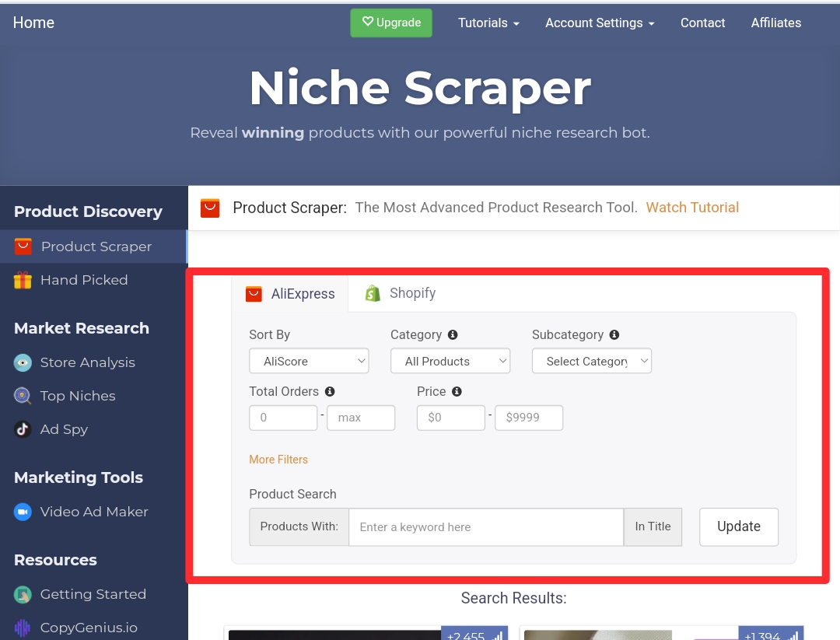Click the Total Orders info icon
Viewport: 840px width, 640px height.
point(330,391)
